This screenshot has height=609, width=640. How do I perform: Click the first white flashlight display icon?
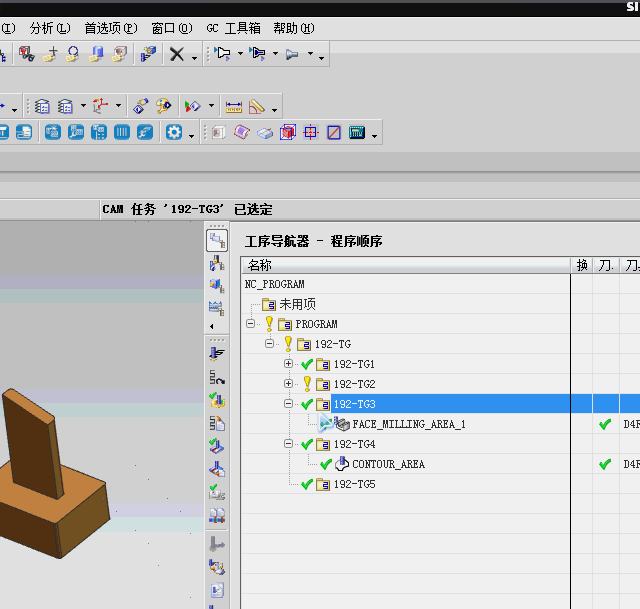pyautogui.click(x=223, y=53)
